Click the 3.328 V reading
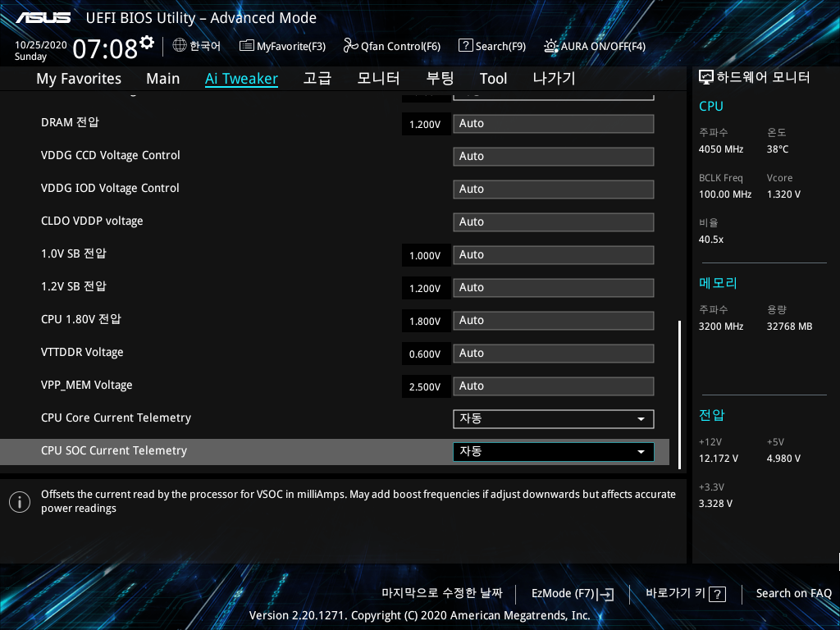The image size is (840, 630). point(715,504)
